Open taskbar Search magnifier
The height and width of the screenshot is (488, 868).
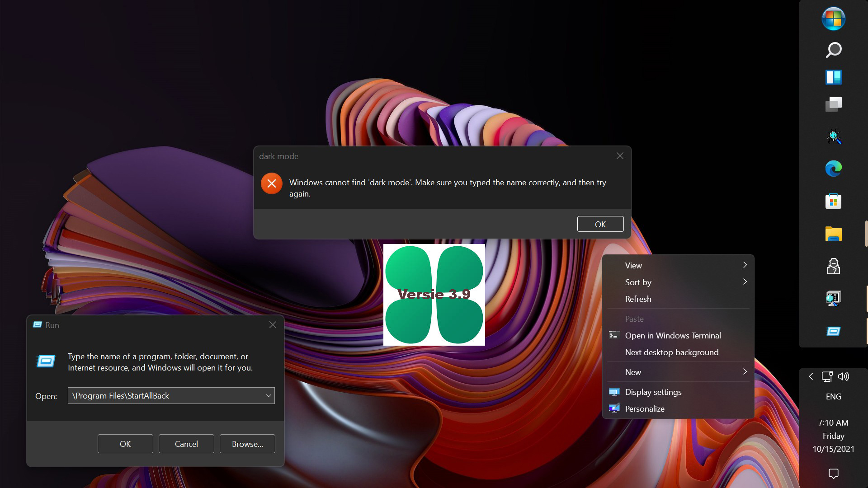coord(833,50)
